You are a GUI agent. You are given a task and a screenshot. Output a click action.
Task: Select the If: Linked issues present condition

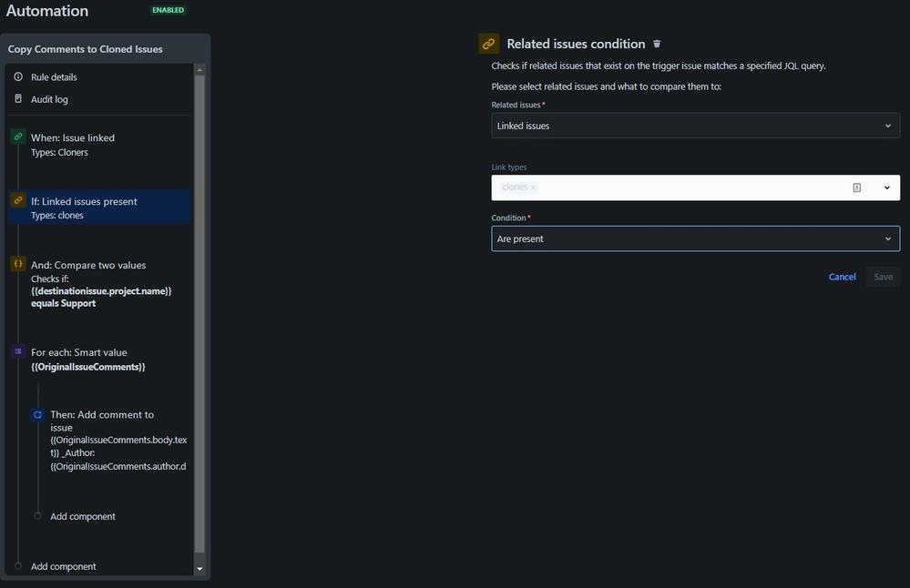(x=98, y=207)
